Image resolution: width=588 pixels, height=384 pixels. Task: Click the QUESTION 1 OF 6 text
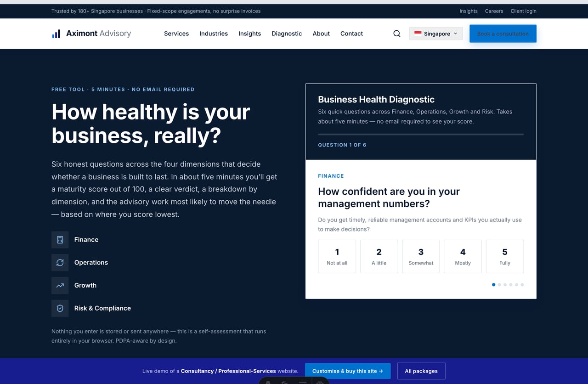click(x=342, y=145)
